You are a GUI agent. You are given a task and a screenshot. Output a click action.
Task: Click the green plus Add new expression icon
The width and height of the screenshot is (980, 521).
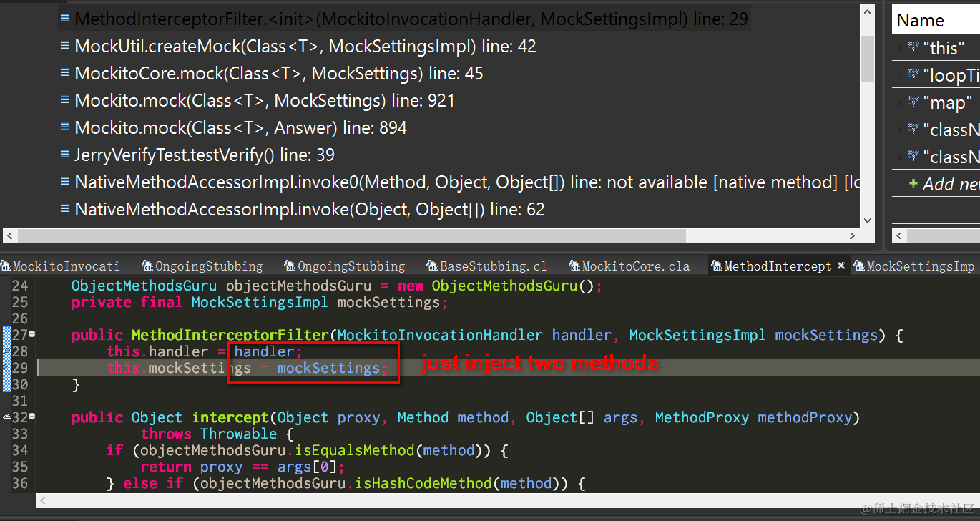tap(913, 183)
